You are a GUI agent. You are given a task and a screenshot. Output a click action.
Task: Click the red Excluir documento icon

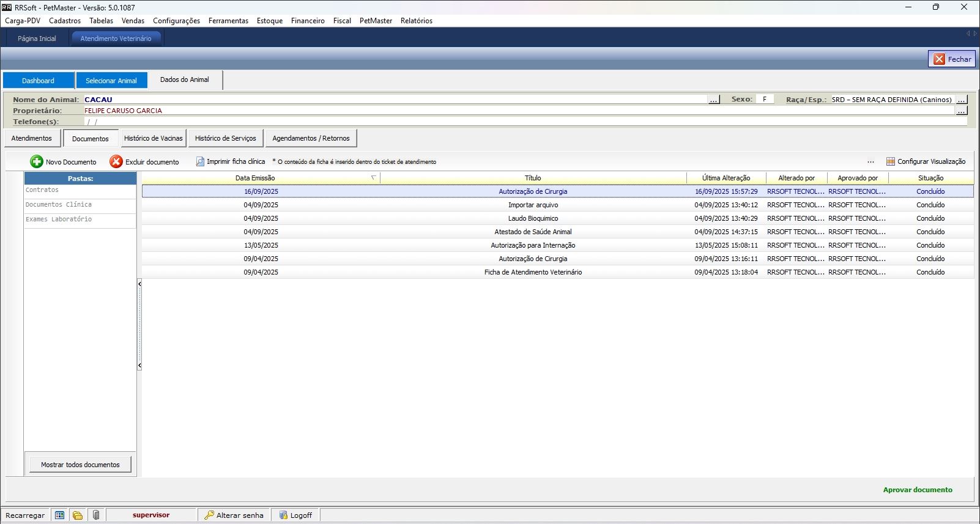click(x=116, y=161)
